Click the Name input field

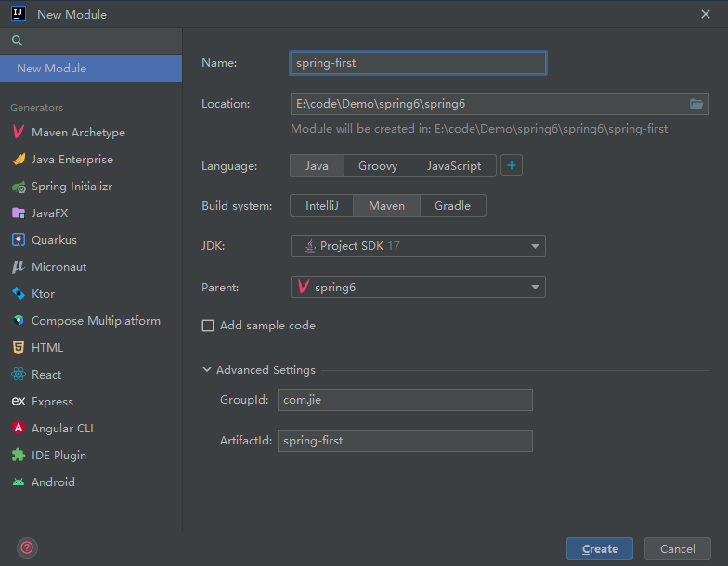pos(418,63)
